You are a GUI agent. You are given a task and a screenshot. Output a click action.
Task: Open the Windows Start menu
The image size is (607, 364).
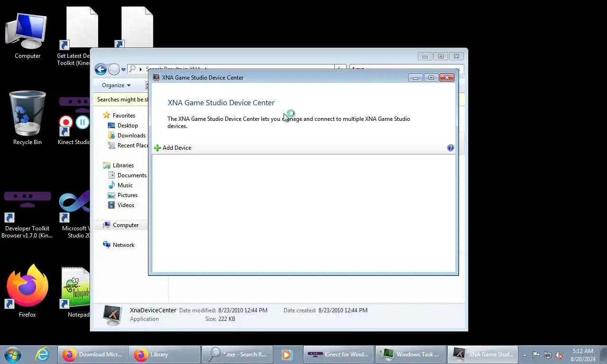click(13, 354)
